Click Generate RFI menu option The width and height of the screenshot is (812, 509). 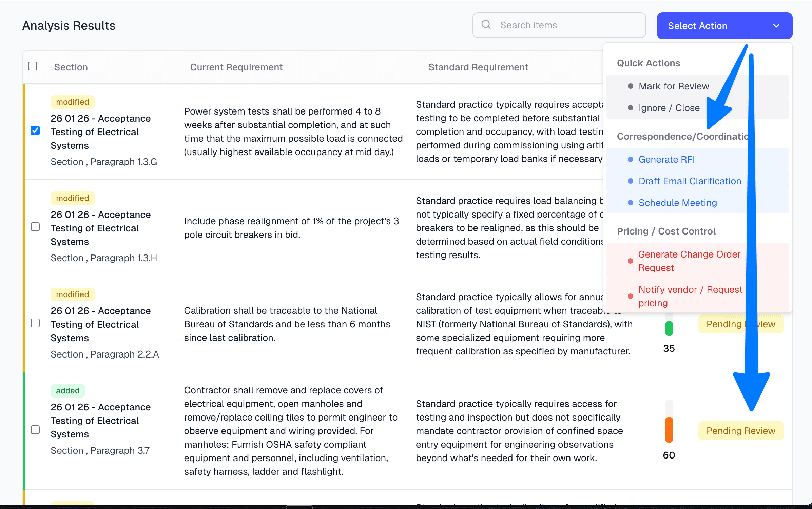click(666, 160)
